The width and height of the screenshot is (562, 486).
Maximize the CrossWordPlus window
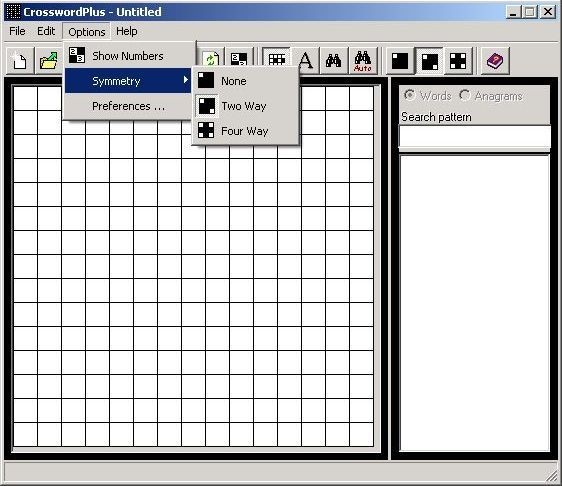[x=530, y=12]
